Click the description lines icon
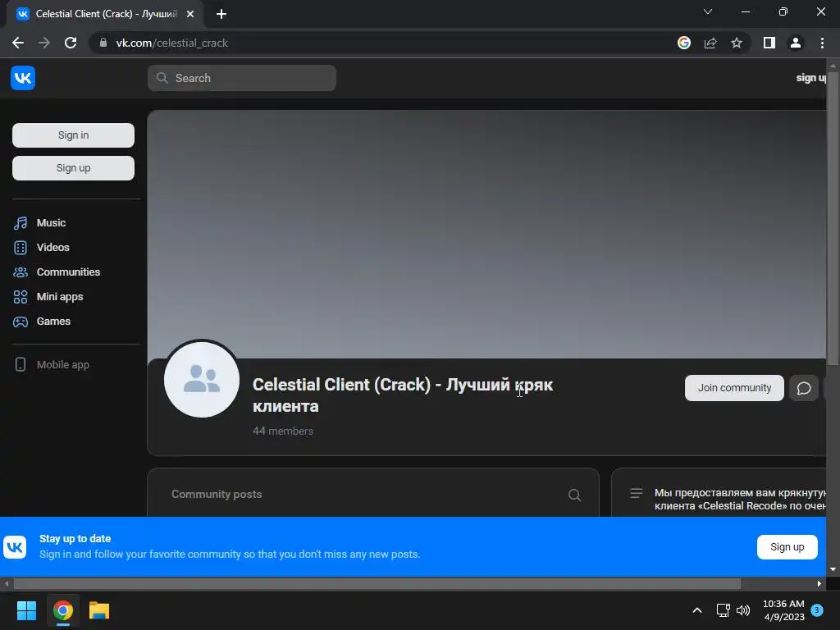This screenshot has height=630, width=840. 636,493
